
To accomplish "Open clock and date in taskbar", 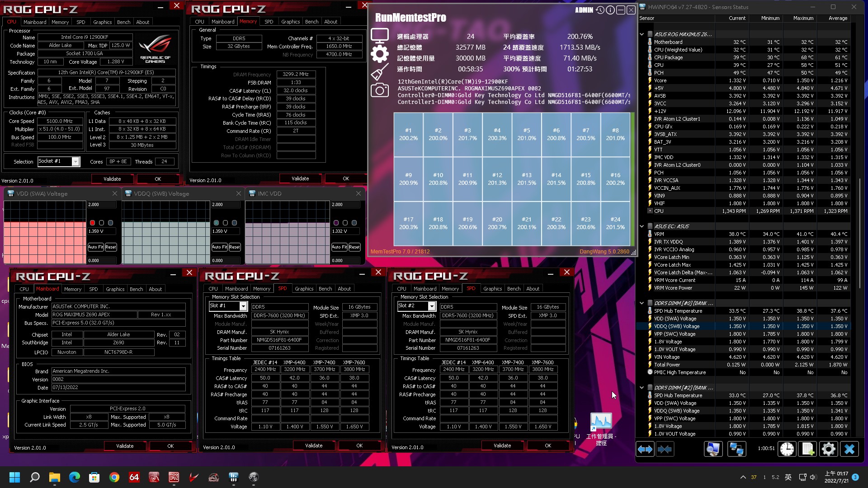I will [836, 477].
